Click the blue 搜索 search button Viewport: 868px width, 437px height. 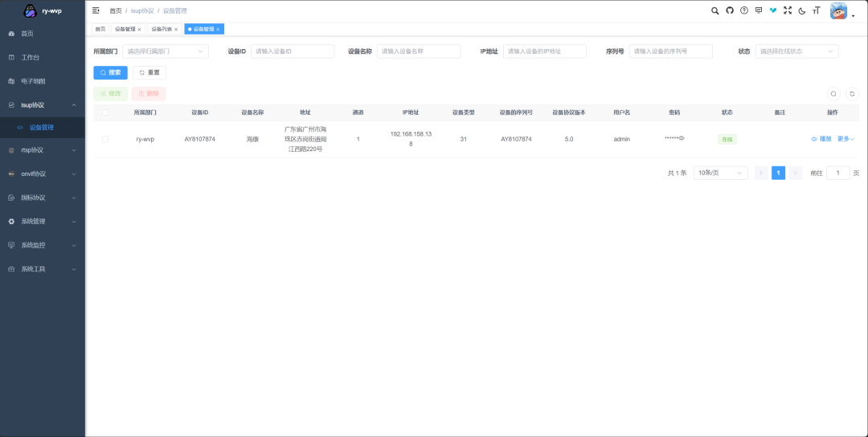coord(110,72)
